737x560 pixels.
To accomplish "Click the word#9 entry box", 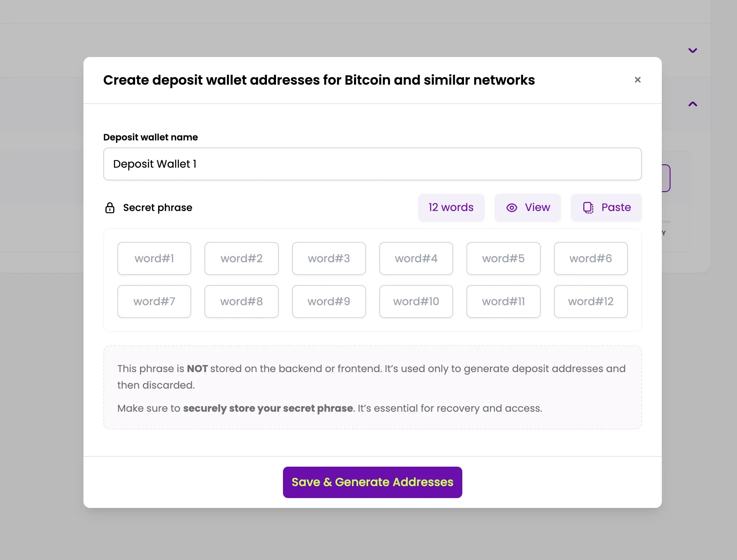I will pyautogui.click(x=328, y=301).
